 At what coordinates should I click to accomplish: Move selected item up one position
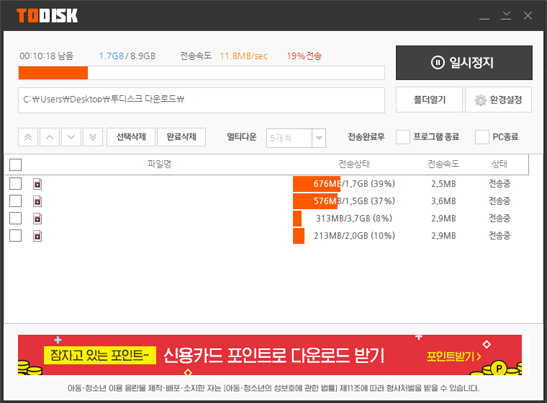(x=50, y=137)
